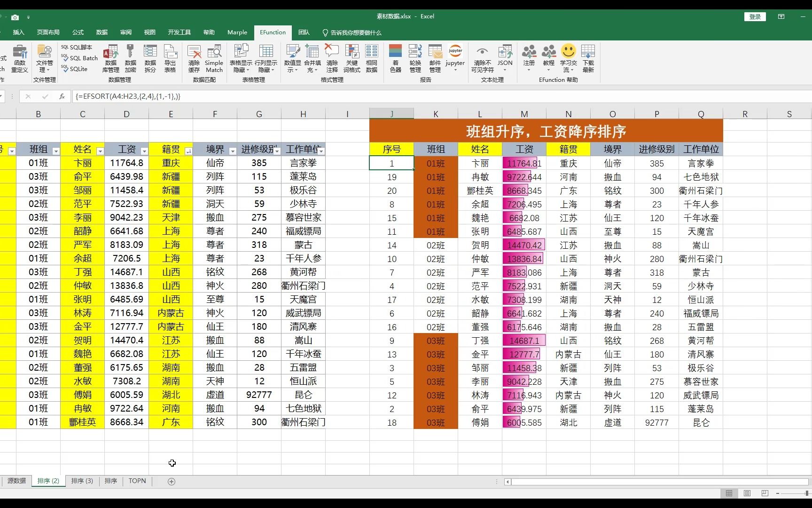Click ribbon display options button
The image size is (812, 508).
tap(781, 16)
